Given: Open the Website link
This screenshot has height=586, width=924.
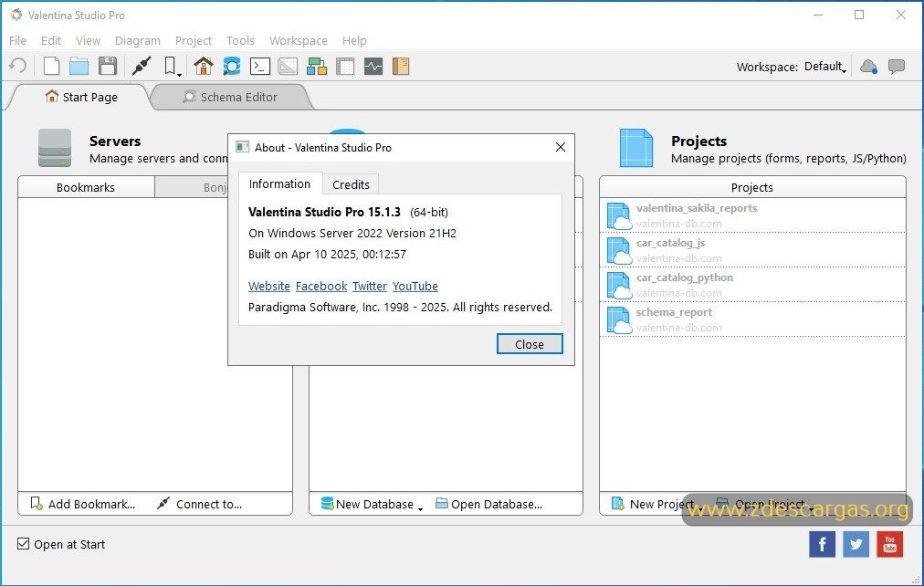Looking at the screenshot, I should click(x=268, y=287).
